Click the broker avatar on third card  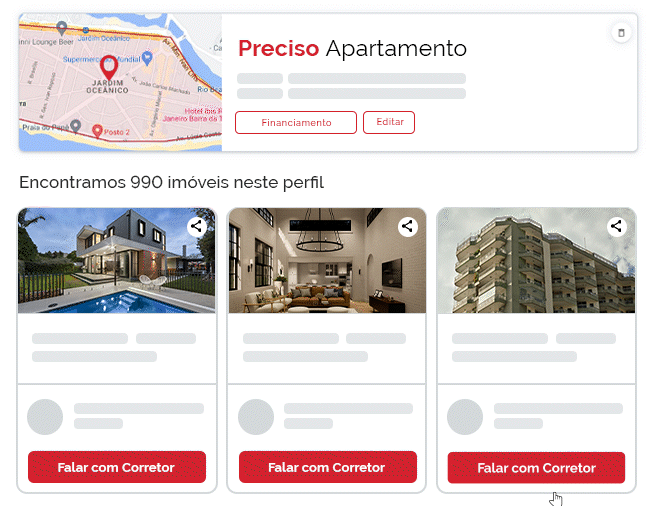(x=465, y=417)
